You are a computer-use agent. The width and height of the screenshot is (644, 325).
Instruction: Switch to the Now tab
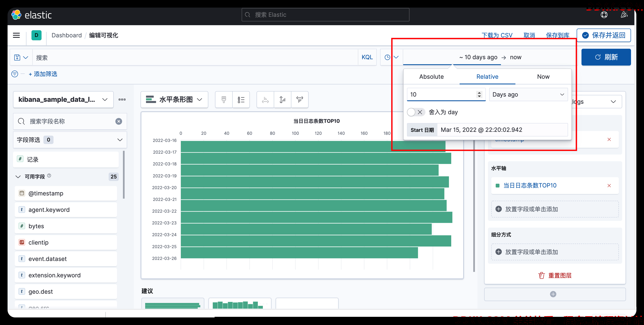click(543, 77)
